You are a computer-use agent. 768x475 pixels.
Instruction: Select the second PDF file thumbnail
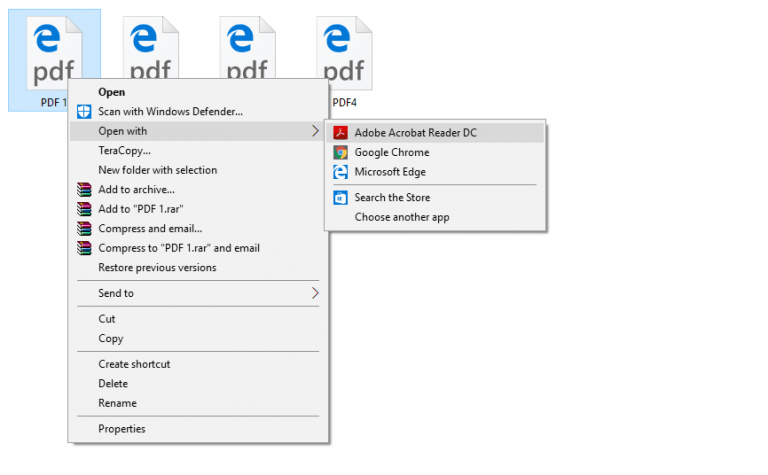pos(151,48)
